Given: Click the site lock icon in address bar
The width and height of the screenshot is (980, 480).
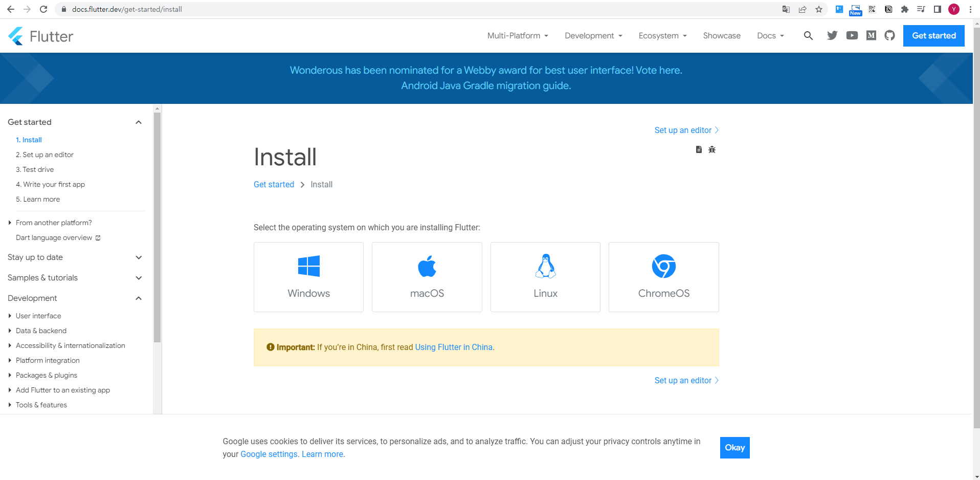Looking at the screenshot, I should click(x=64, y=9).
